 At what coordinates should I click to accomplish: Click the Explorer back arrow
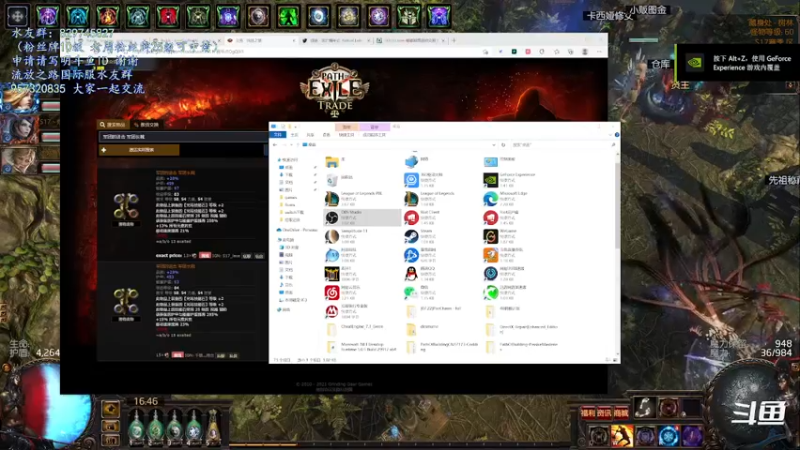click(275, 145)
